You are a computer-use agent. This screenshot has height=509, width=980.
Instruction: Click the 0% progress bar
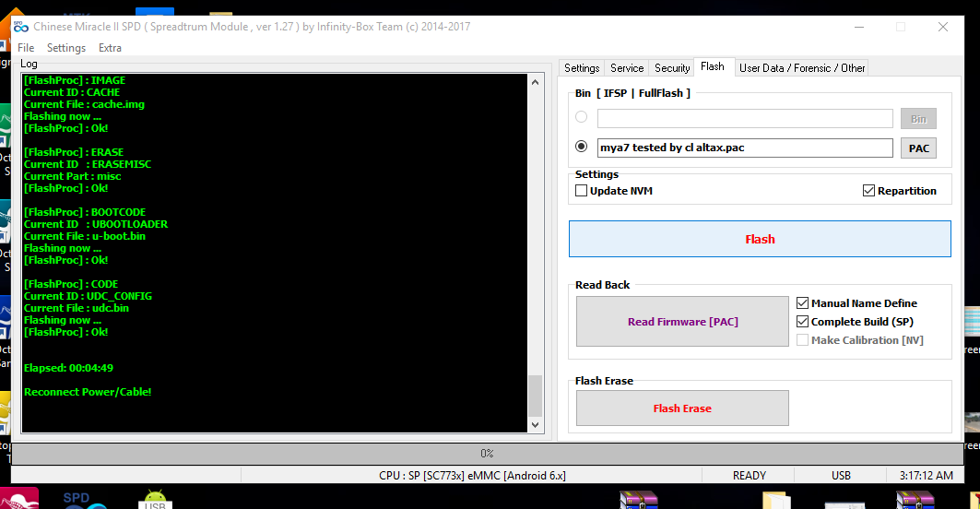click(x=487, y=454)
